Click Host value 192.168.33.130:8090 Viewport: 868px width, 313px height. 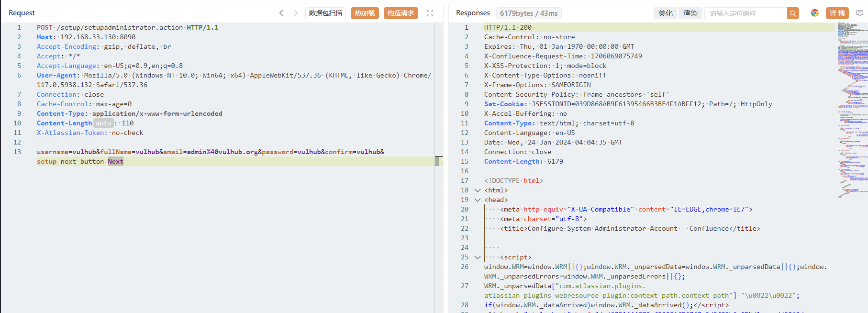pos(98,37)
